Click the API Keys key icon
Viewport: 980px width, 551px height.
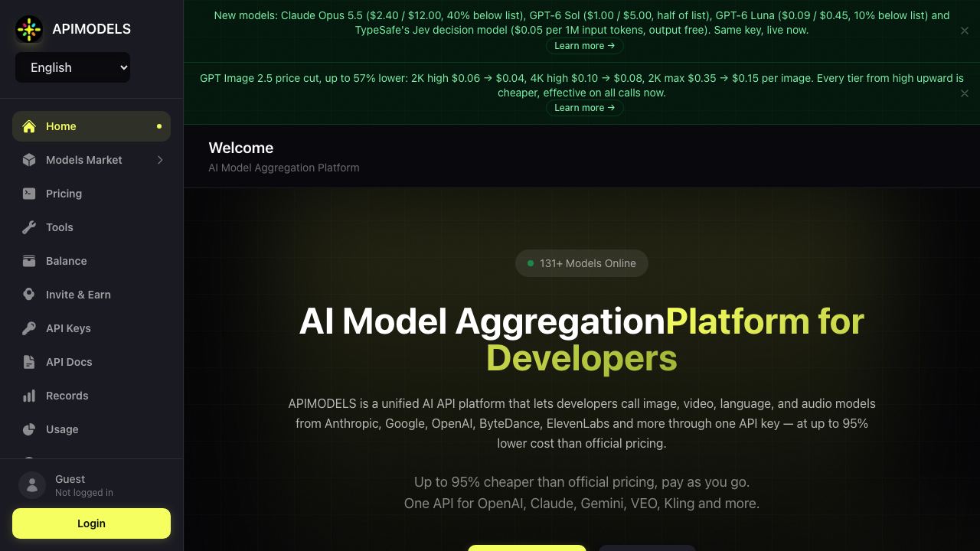coord(29,328)
